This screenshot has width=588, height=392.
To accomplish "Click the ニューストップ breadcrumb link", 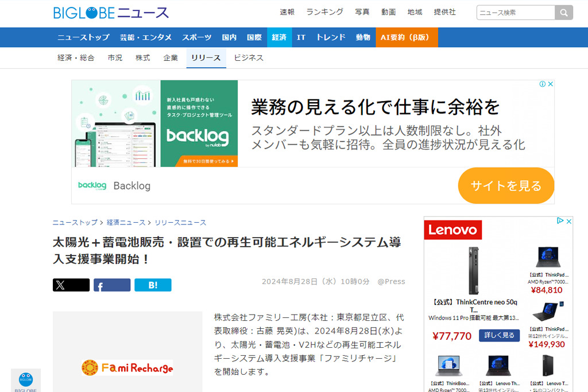I will pyautogui.click(x=75, y=223).
